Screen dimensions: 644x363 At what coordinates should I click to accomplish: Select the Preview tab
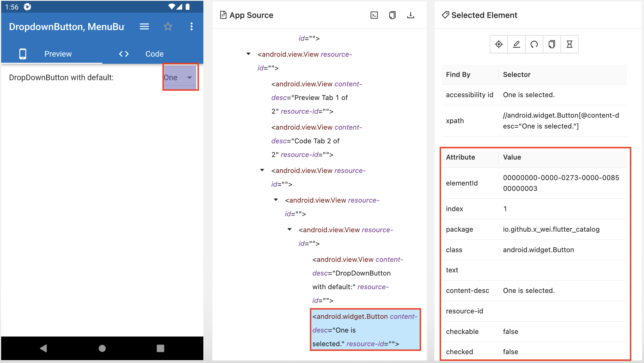pyautogui.click(x=58, y=54)
